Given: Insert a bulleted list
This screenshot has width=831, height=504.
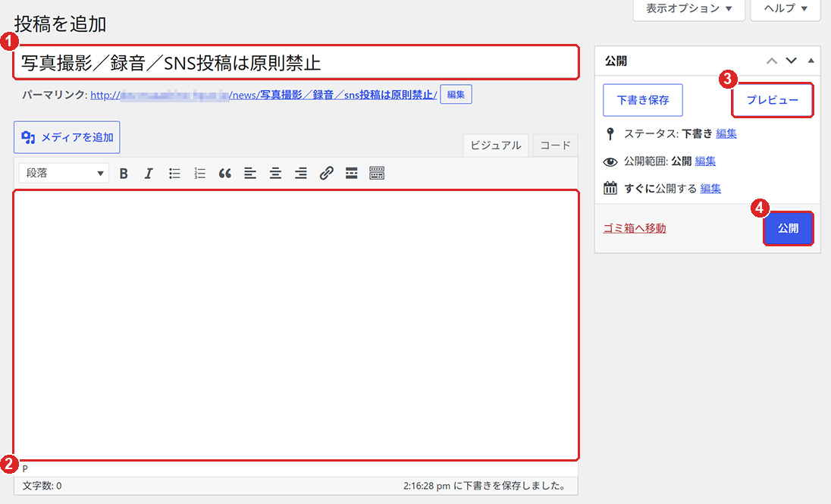Looking at the screenshot, I should click(174, 174).
